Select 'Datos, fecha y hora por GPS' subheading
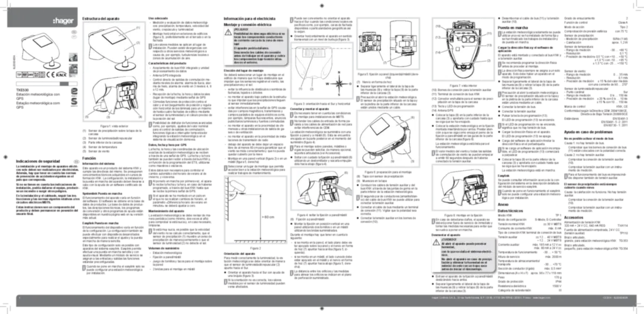Image resolution: width=644 pixels, height=314 pixels. click(167, 145)
